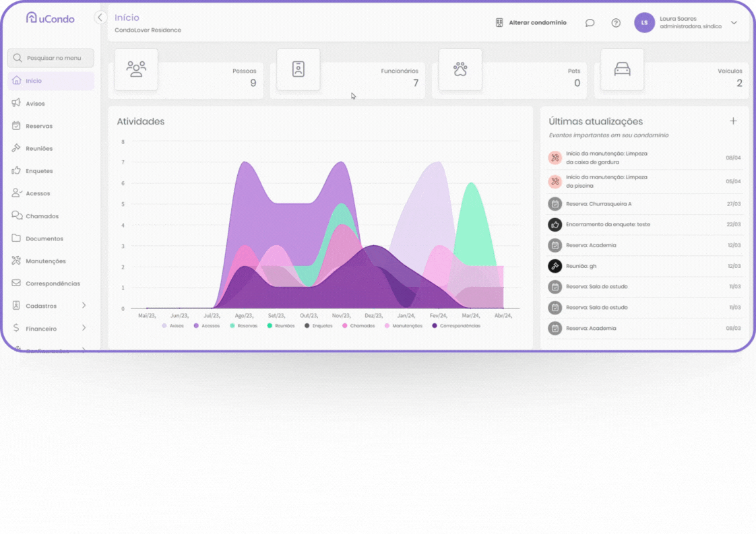Click the Reserva: Academia entry dated 08/03
The image size is (756, 534).
pos(644,328)
